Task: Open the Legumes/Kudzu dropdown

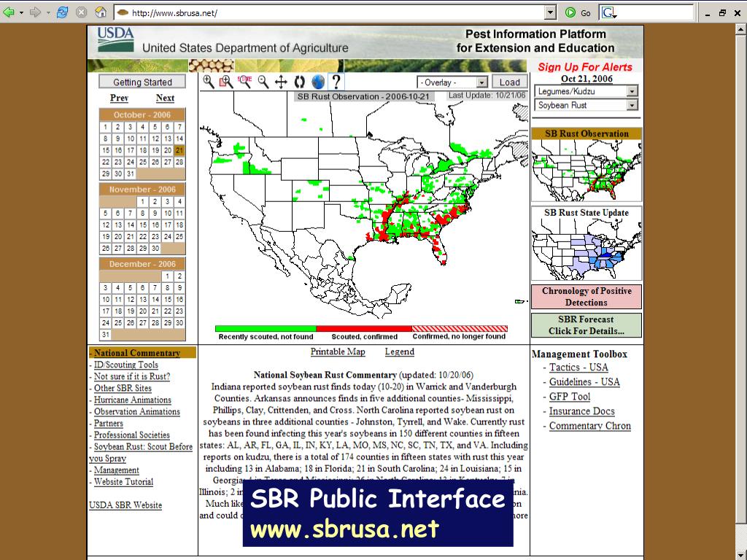Action: click(x=586, y=91)
